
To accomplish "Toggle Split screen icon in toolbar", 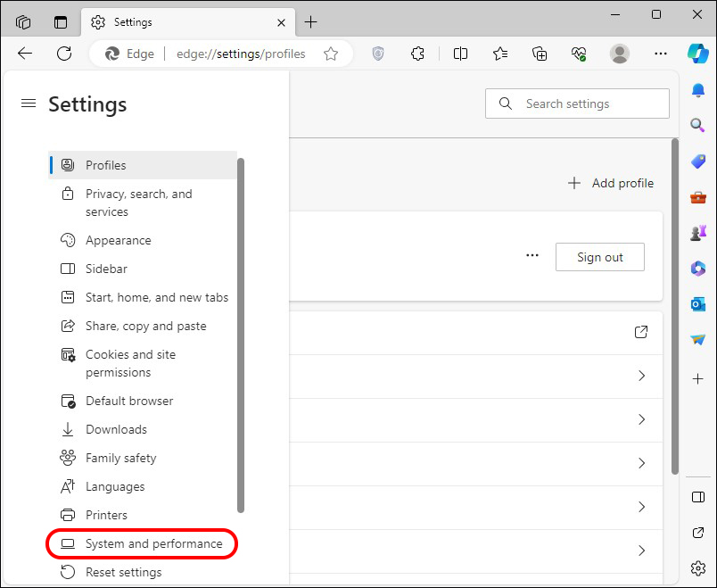I will pos(460,54).
